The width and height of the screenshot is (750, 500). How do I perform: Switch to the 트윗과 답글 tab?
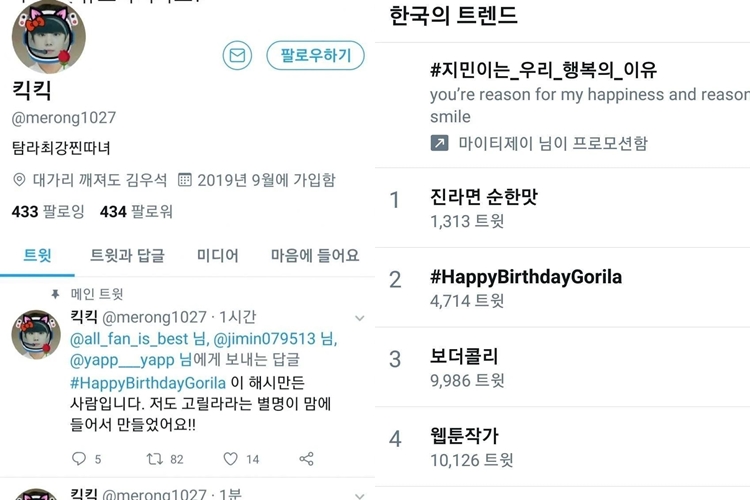tap(127, 255)
